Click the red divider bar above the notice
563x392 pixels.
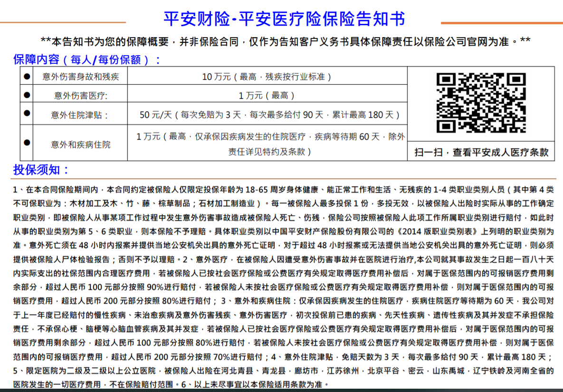pos(281,176)
